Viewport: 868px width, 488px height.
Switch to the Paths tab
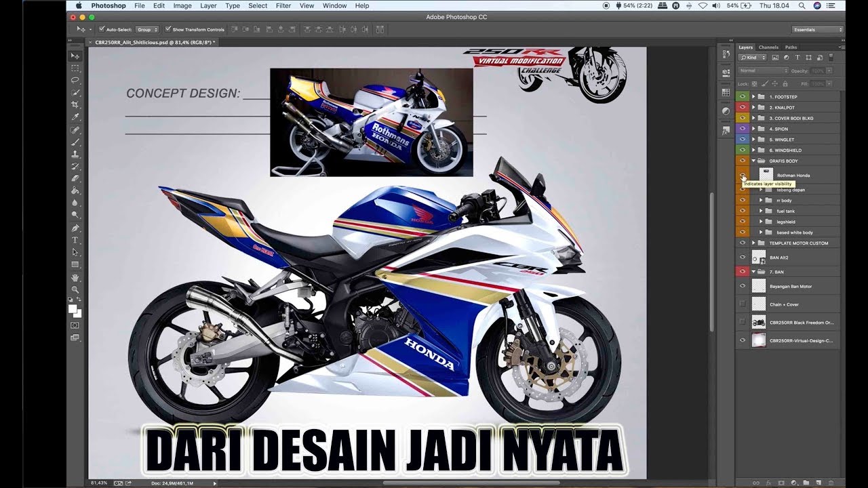[x=791, y=47]
